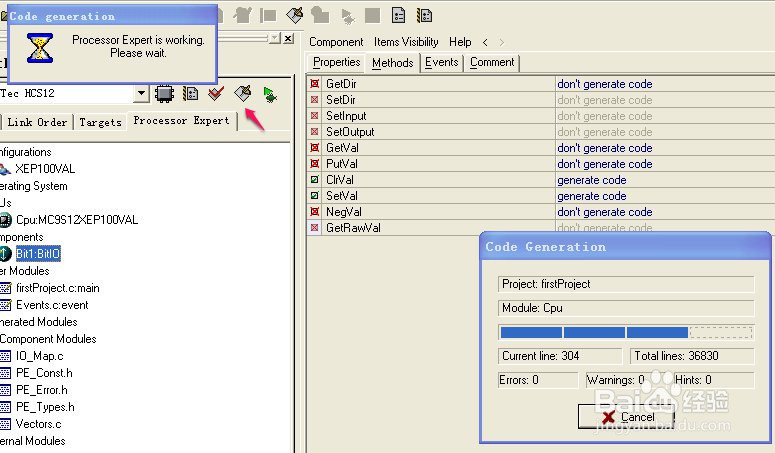The width and height of the screenshot is (775, 453).
Task: Close the panel with the small X button
Action: [x=289, y=38]
